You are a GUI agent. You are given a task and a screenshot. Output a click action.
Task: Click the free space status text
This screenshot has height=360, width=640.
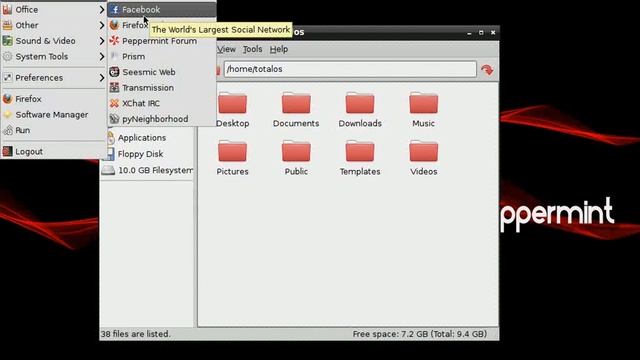[420, 334]
